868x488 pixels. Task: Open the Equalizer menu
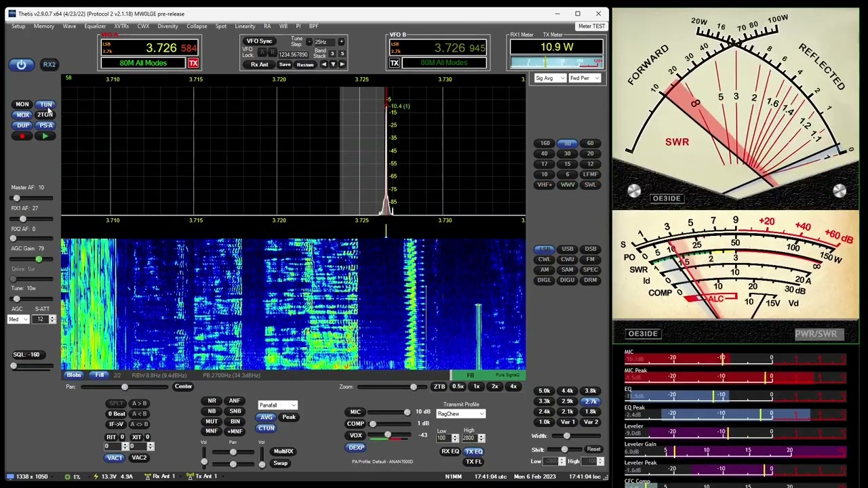[95, 26]
